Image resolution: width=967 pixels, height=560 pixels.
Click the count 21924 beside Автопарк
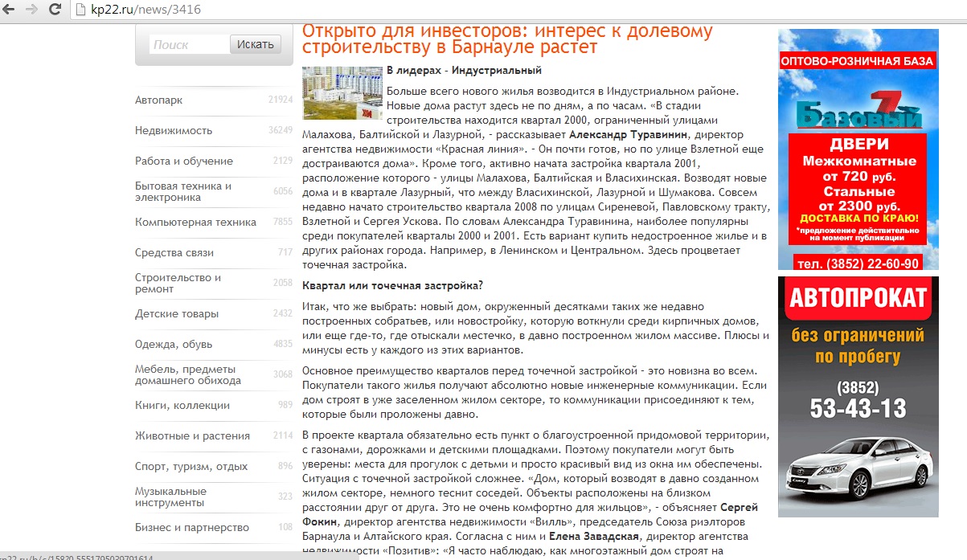281,100
